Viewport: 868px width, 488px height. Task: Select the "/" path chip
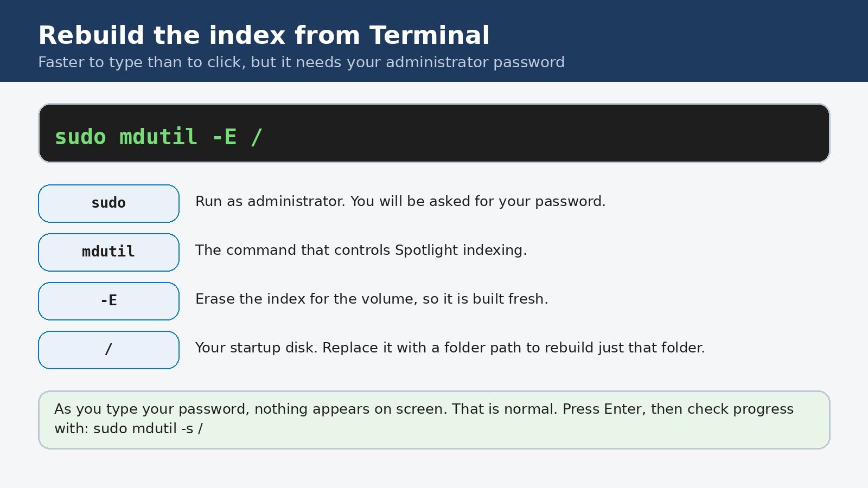click(x=108, y=350)
